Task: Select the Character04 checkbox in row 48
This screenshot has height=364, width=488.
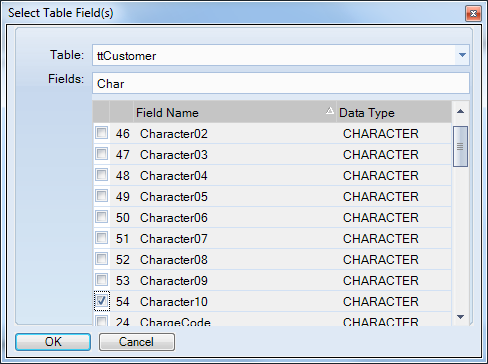Action: pos(101,175)
